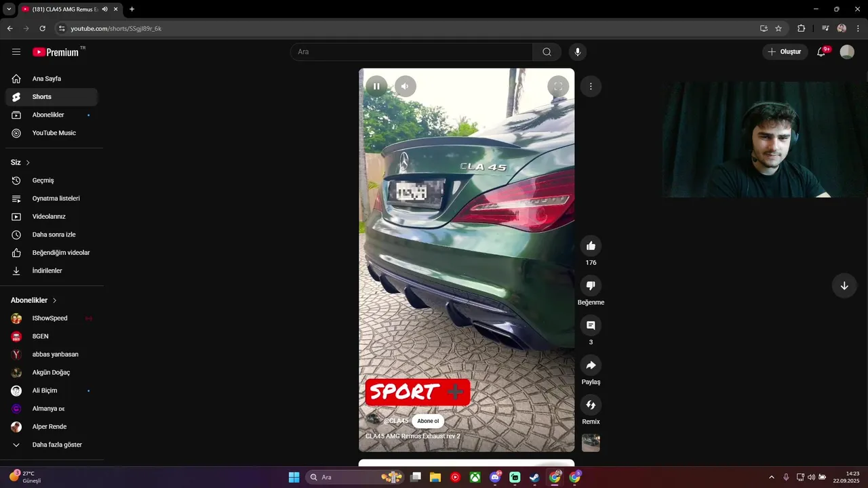Go to YouTube Premium home logo

(x=56, y=52)
